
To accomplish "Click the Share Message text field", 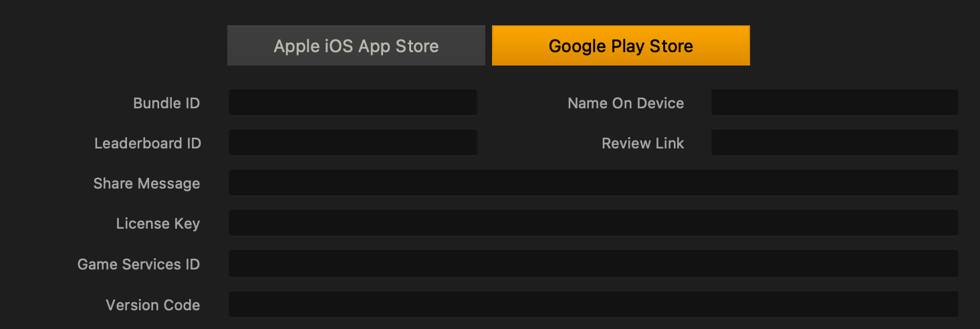I will coord(594,183).
